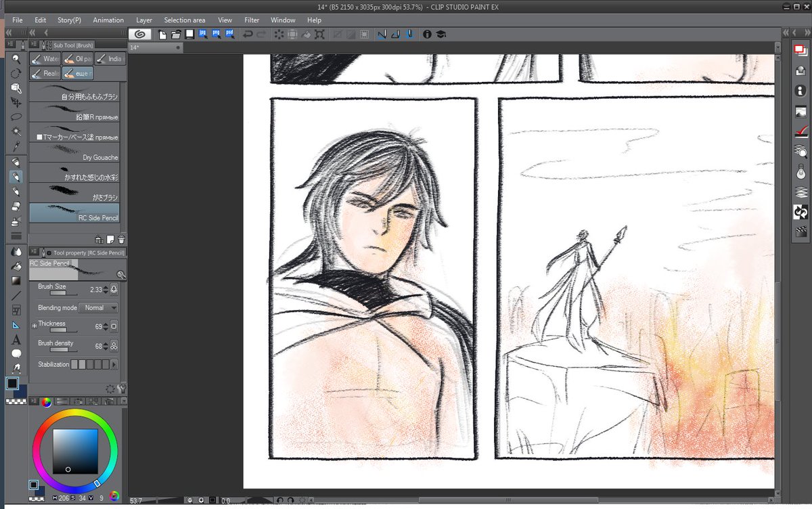Select the Move layer tool
This screenshot has width=812, height=509.
[x=16, y=102]
